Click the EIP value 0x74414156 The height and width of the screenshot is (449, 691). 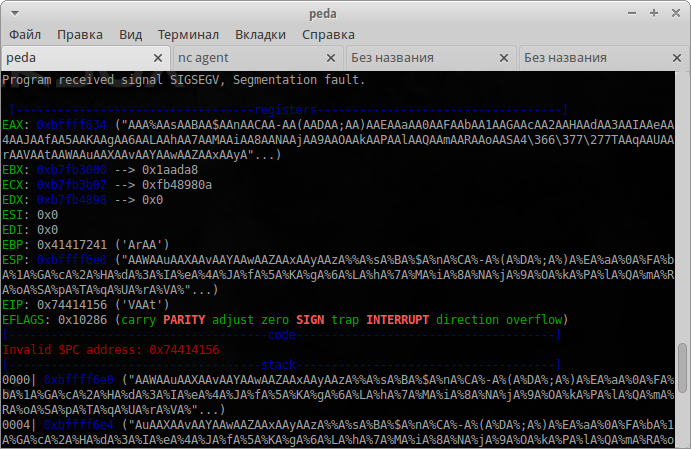72,305
